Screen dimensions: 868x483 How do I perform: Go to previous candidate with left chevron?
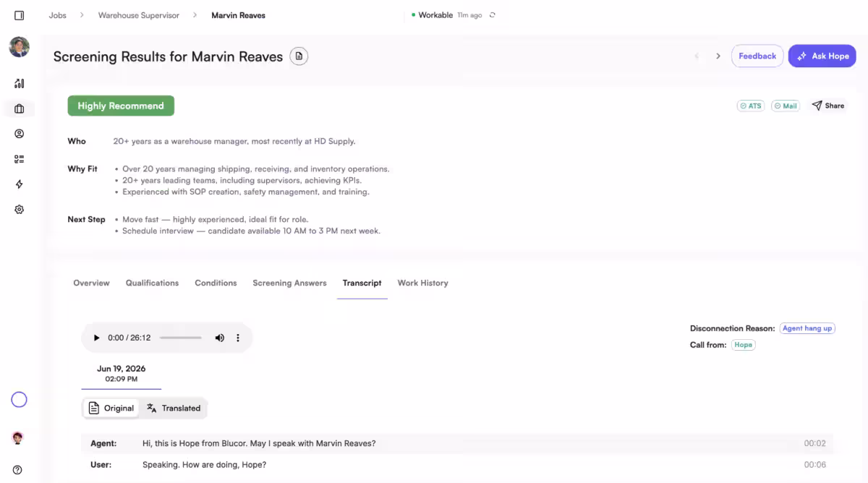point(697,56)
